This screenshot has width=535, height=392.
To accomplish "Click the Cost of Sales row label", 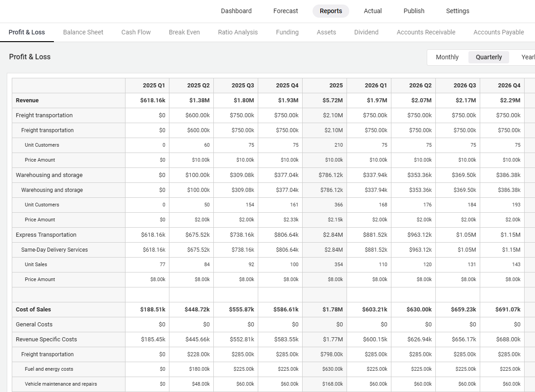I will pyautogui.click(x=34, y=310).
